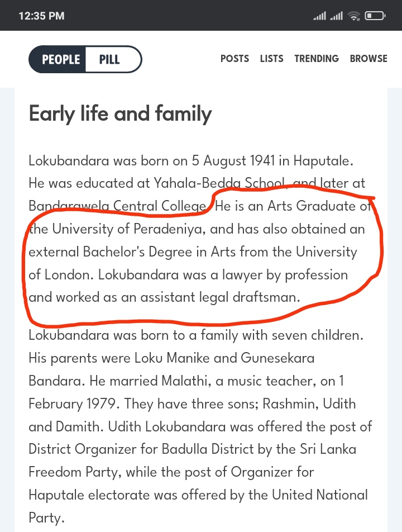Tap Sri Lanka Freedom Party text
This screenshot has width=402, height=532.
click(x=193, y=460)
